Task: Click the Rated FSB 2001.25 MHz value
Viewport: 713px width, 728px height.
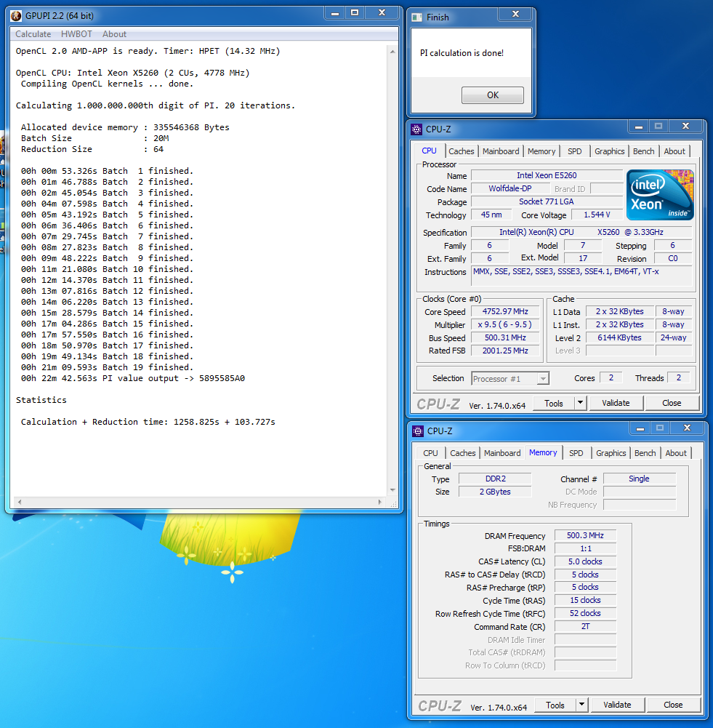Action: (x=505, y=351)
